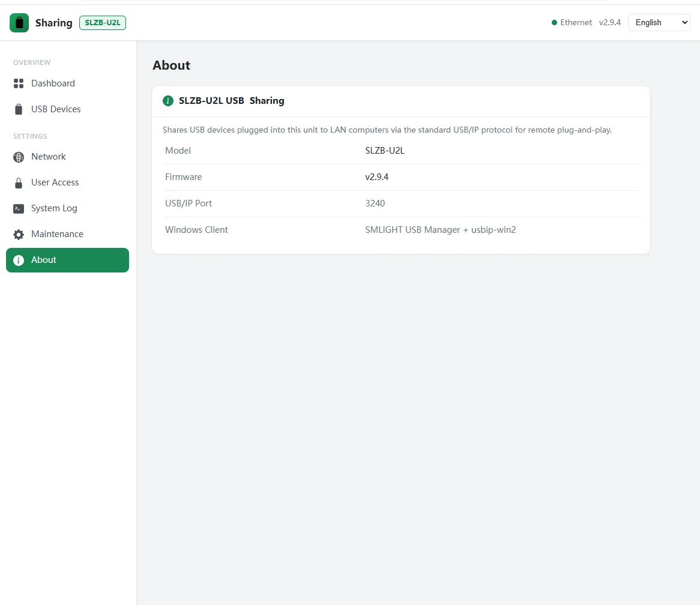Click the Dashboard grid icon
Viewport: 700px width, 605px height.
(x=19, y=83)
